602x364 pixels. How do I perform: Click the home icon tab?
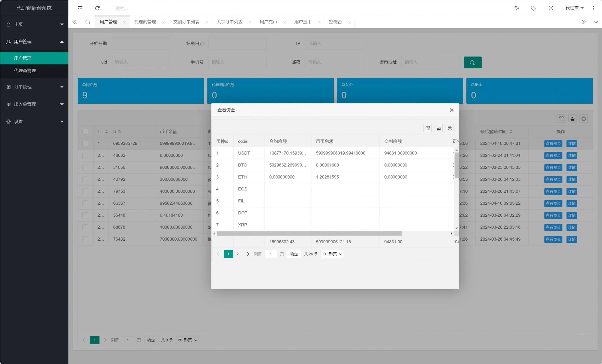(x=88, y=22)
